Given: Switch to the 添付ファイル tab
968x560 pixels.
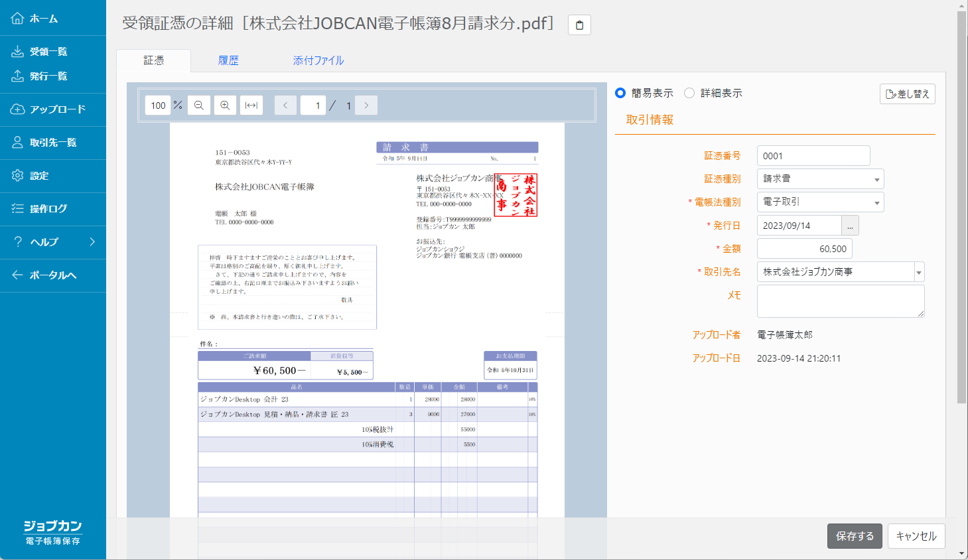Looking at the screenshot, I should point(318,60).
